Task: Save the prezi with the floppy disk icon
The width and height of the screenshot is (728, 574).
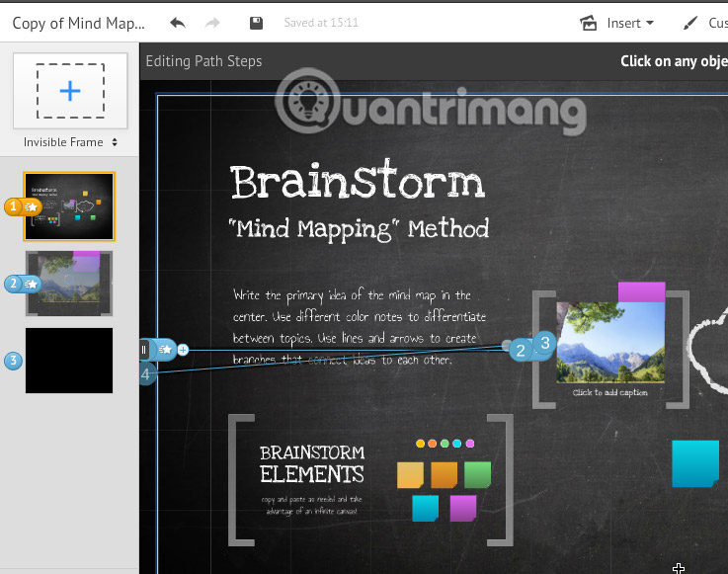Action: click(256, 23)
